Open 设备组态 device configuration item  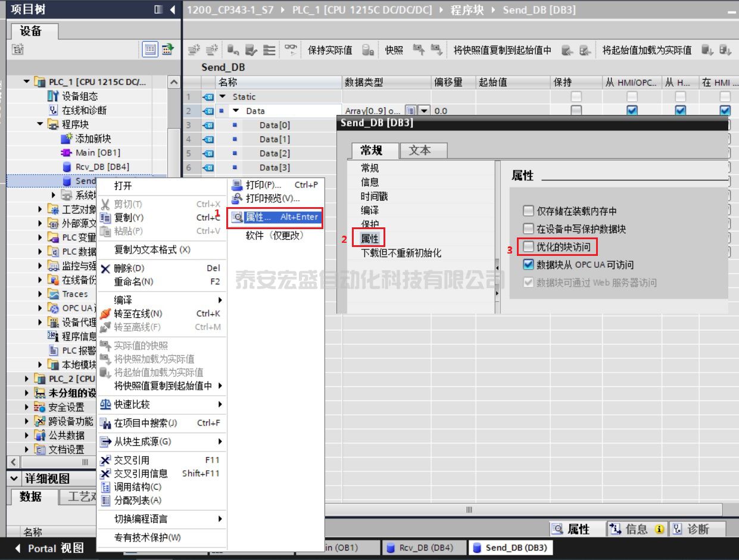point(80,96)
